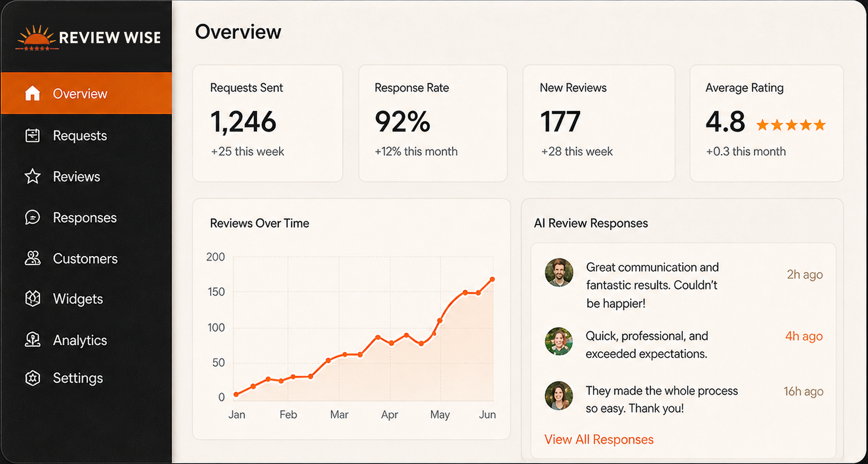This screenshot has width=868, height=464.
Task: Click the '150' y-axis label
Action: pos(216,292)
